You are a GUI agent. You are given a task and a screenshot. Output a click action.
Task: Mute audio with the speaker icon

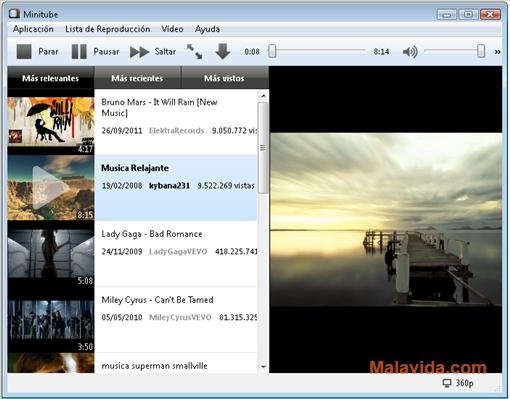(410, 52)
